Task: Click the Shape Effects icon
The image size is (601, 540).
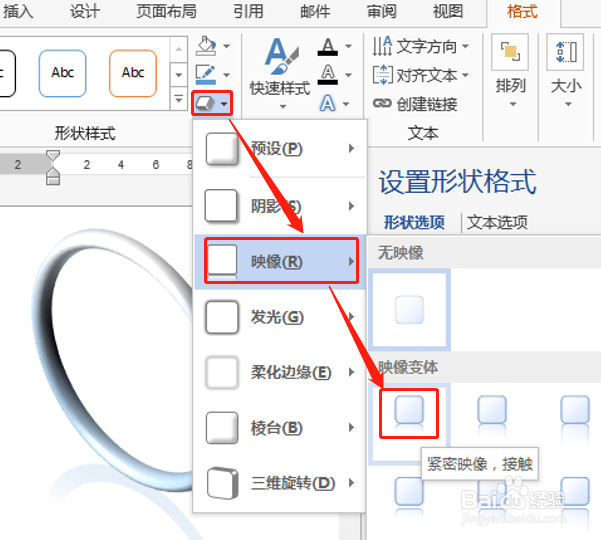Action: pos(205,103)
